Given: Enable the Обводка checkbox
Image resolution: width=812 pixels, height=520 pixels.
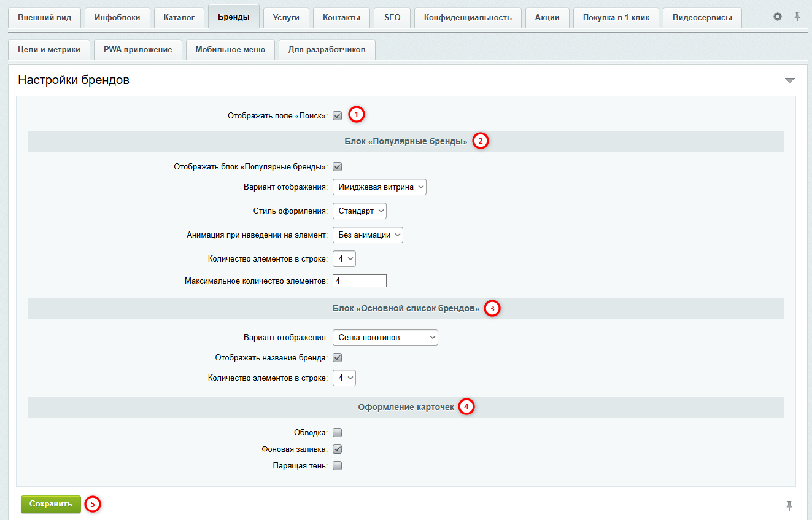Looking at the screenshot, I should click(x=337, y=433).
